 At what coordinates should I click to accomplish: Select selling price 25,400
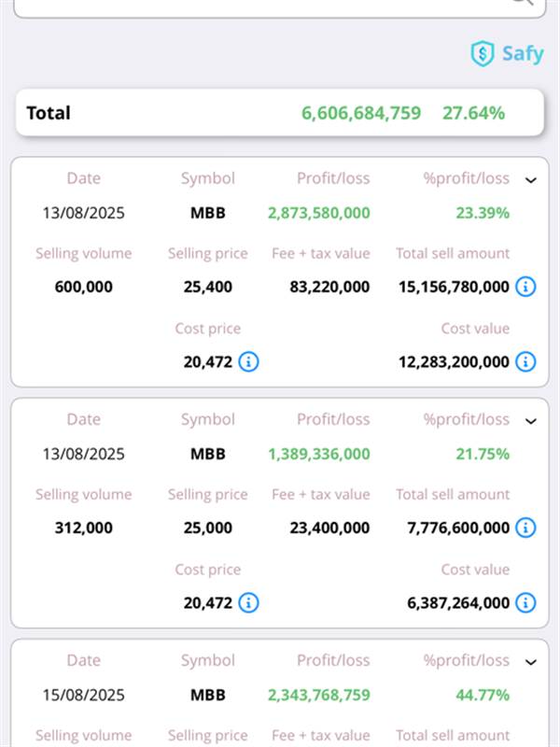[x=208, y=287]
